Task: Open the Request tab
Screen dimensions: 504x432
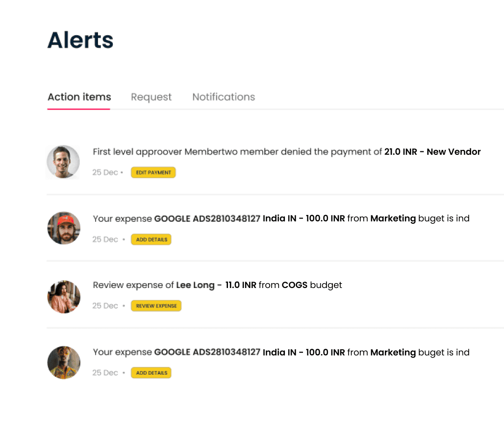Action: [151, 97]
